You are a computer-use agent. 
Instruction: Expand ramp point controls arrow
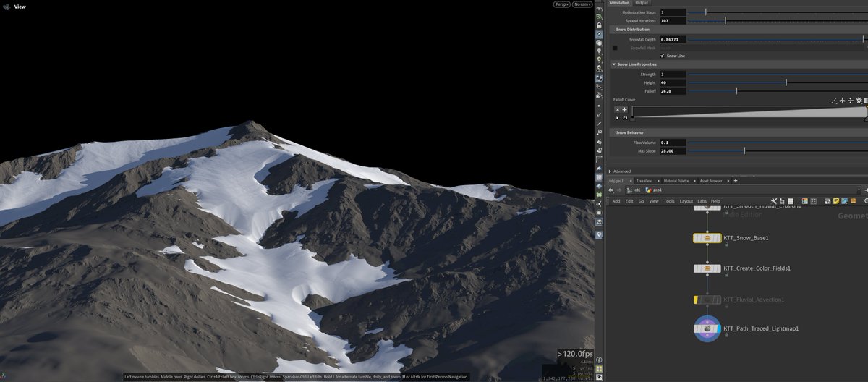(617, 117)
